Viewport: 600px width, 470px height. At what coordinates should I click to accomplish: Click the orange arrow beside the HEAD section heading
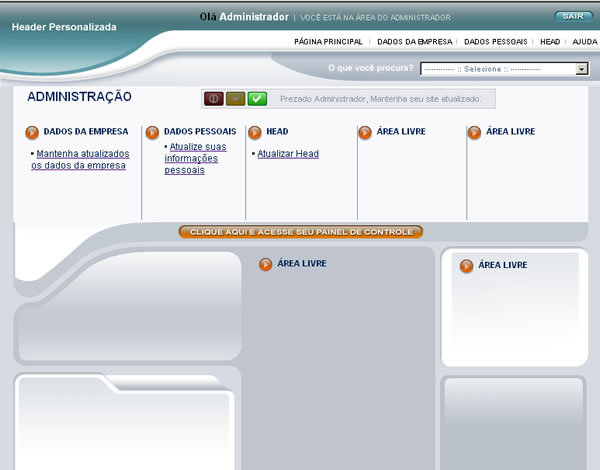pos(255,132)
